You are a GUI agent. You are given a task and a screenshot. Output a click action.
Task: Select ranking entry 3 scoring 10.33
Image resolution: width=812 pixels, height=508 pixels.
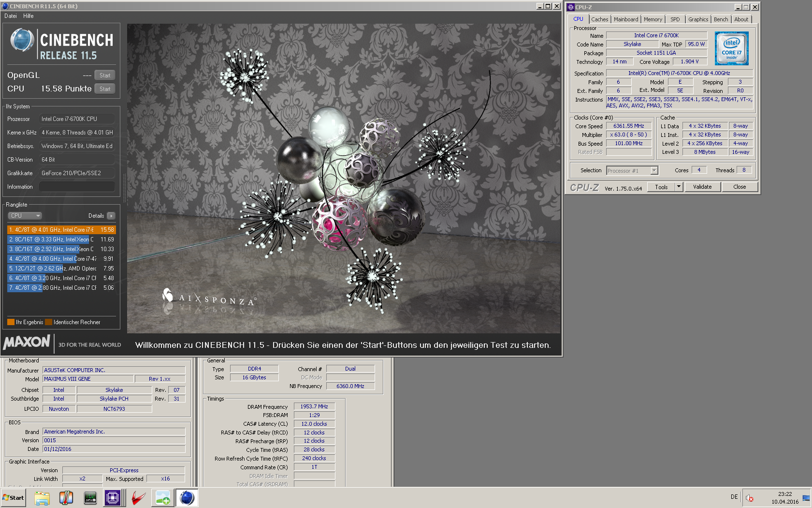[61, 249]
